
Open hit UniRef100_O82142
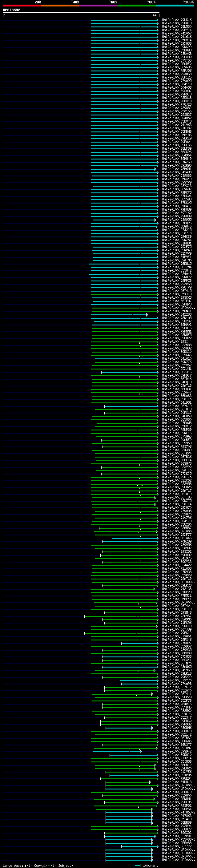coord(177,735)
